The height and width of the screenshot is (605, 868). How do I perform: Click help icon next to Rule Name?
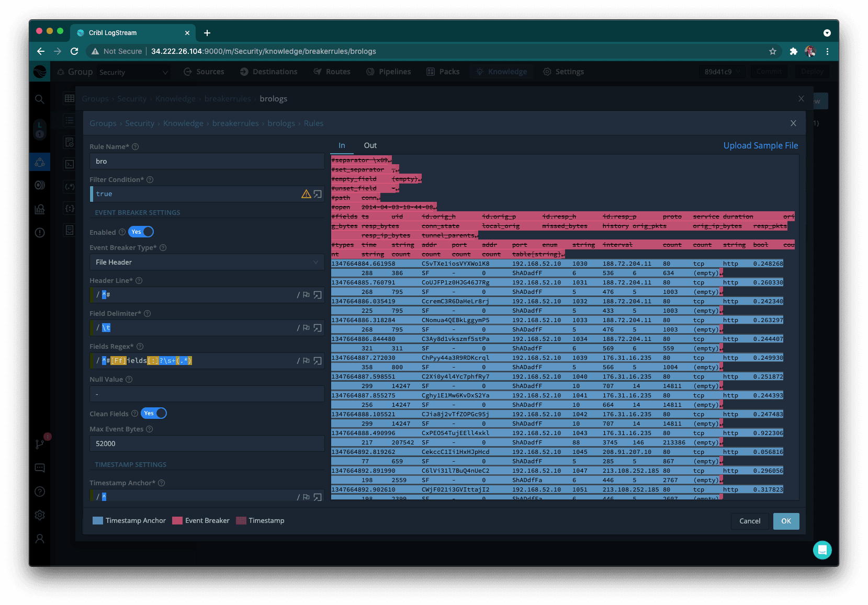coord(136,147)
